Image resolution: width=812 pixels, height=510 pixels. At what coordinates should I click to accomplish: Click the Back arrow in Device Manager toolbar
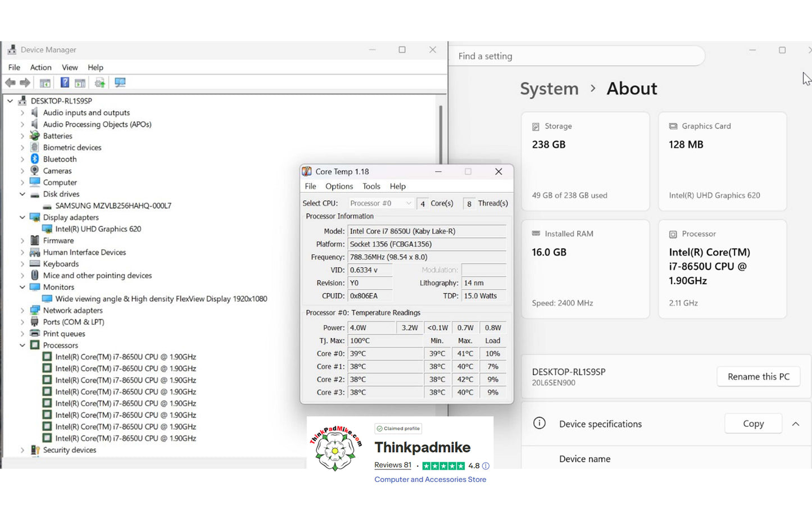point(10,83)
